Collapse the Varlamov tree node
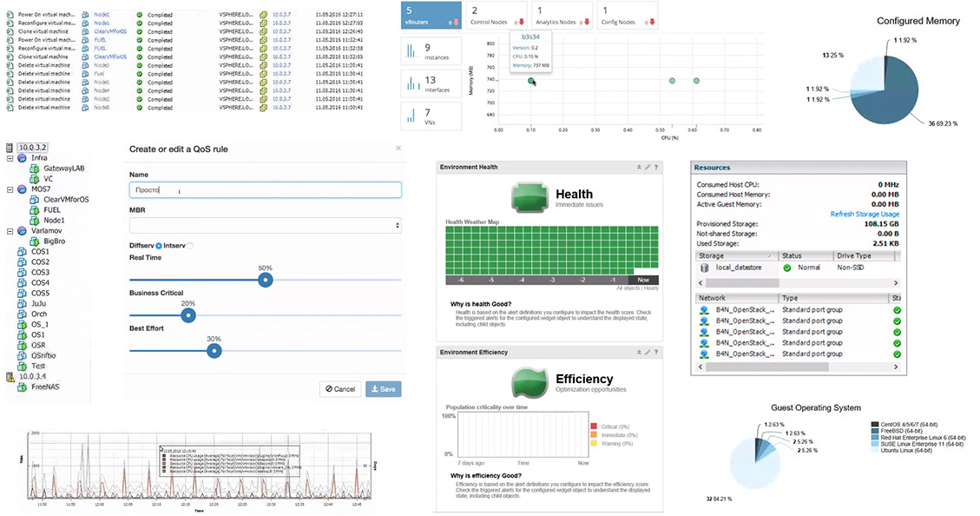Viewport: 980px width, 516px height. [x=10, y=231]
